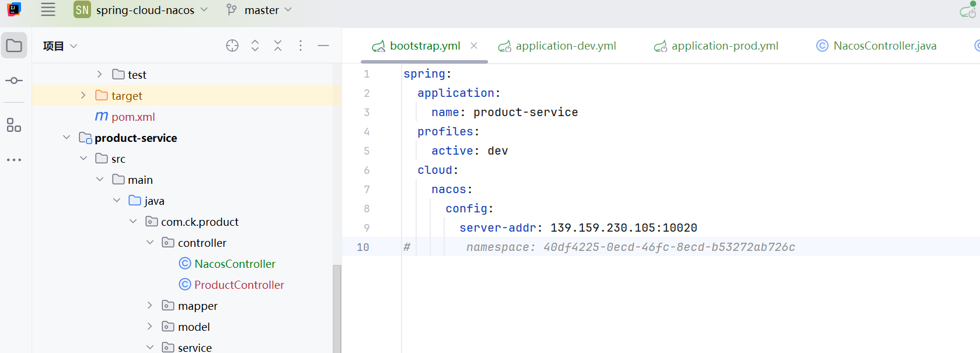Click 'nacos:' key on line 7
The image size is (980, 353).
(x=452, y=189)
